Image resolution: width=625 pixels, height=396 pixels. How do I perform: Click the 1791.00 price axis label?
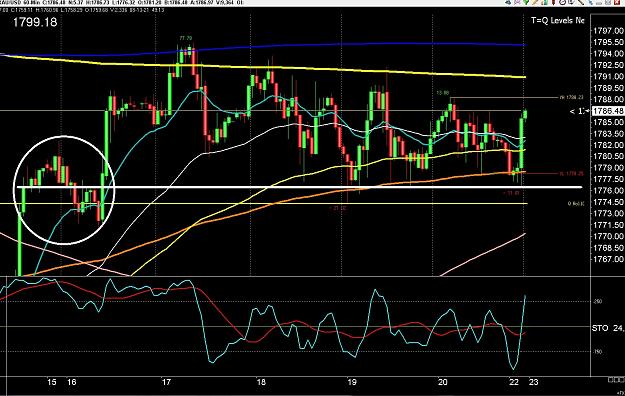608,77
